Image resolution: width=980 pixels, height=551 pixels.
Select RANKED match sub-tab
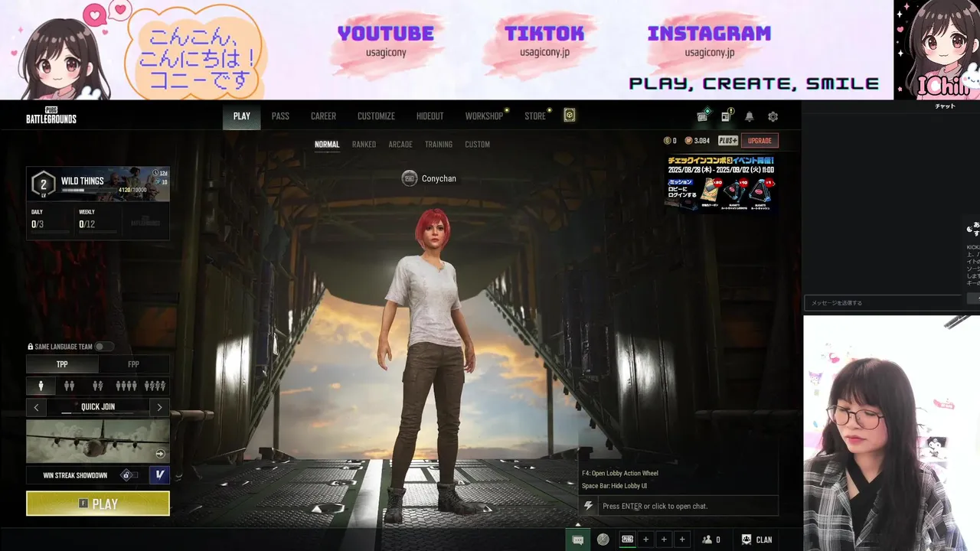tap(364, 145)
